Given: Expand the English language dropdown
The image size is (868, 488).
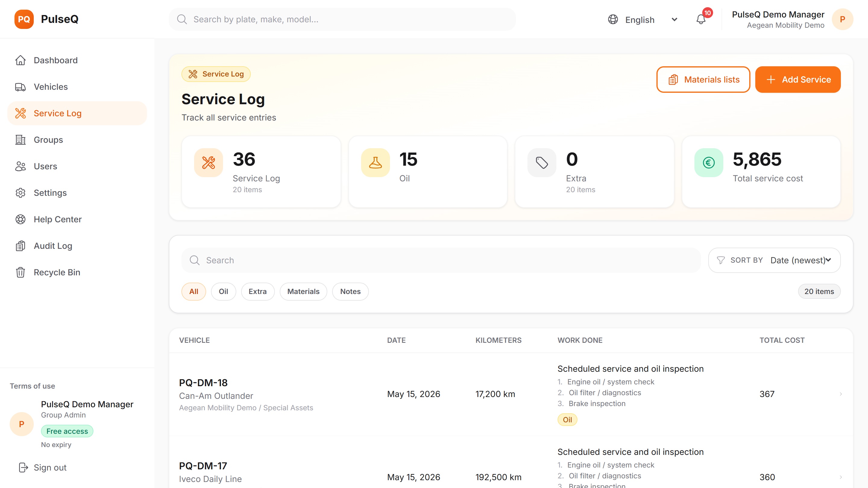Looking at the screenshot, I should [x=643, y=20].
